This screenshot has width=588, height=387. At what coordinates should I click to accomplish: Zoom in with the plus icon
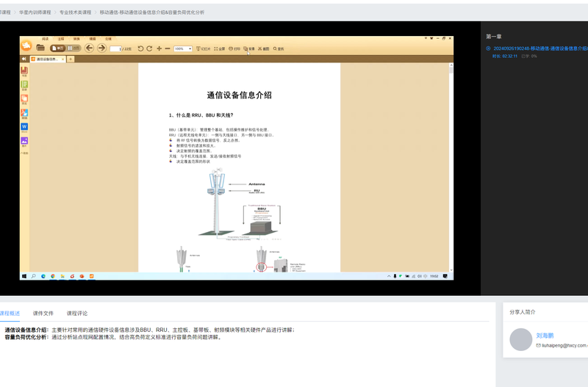159,48
